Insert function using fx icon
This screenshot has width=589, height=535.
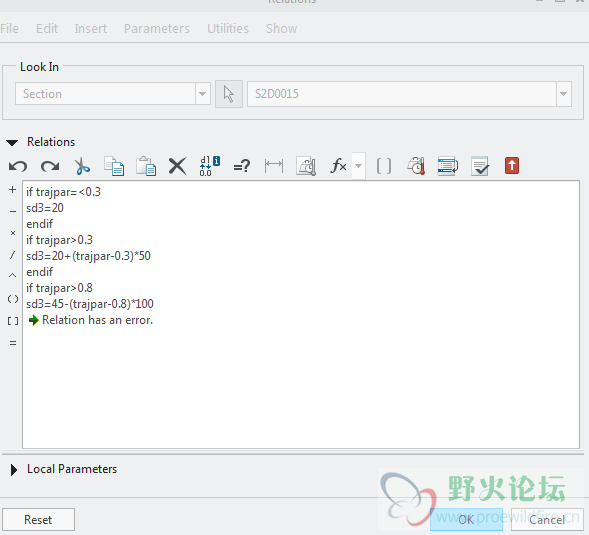[338, 166]
